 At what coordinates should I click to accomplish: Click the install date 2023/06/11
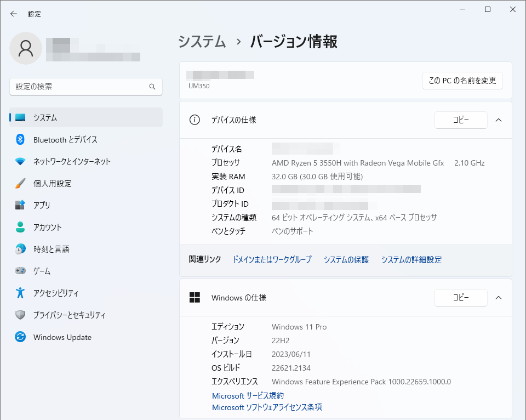(291, 354)
